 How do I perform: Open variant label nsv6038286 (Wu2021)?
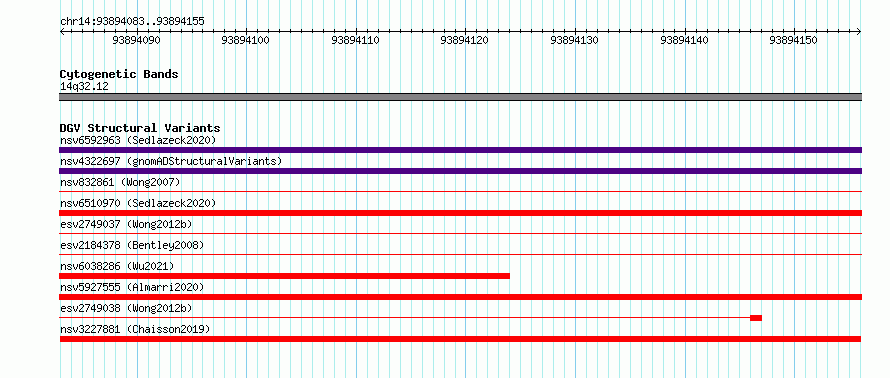point(117,266)
